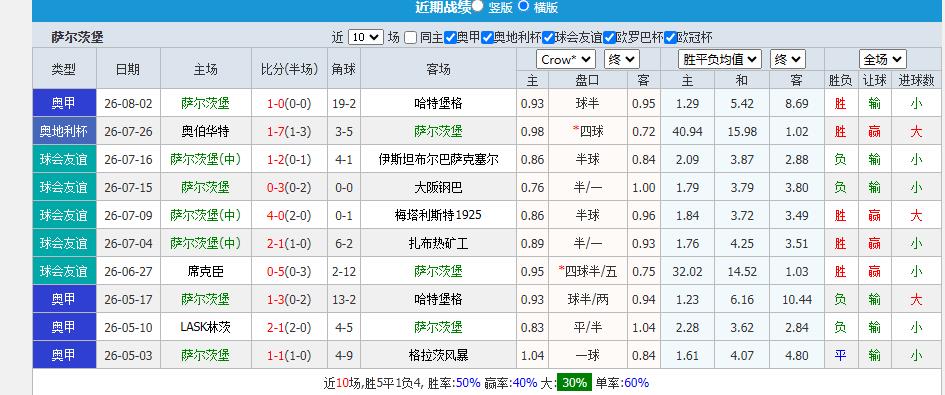Screen dimensions: 945x395
Task: Open the 终 dropdown beside 胜平负均值
Action: tap(788, 59)
